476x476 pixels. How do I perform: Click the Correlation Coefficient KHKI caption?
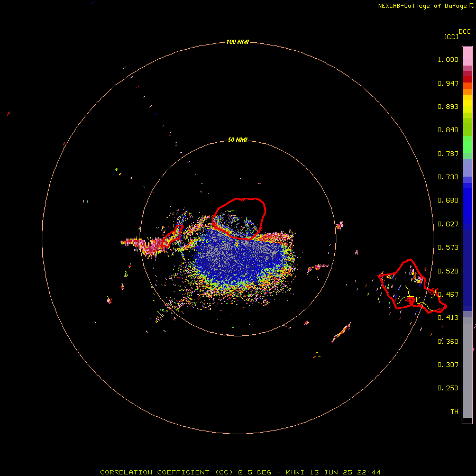coord(240,472)
